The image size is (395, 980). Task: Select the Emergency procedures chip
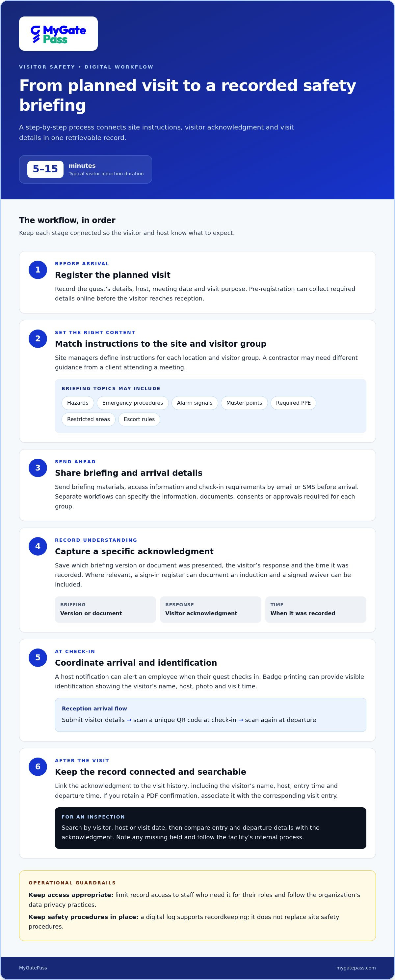(x=133, y=403)
